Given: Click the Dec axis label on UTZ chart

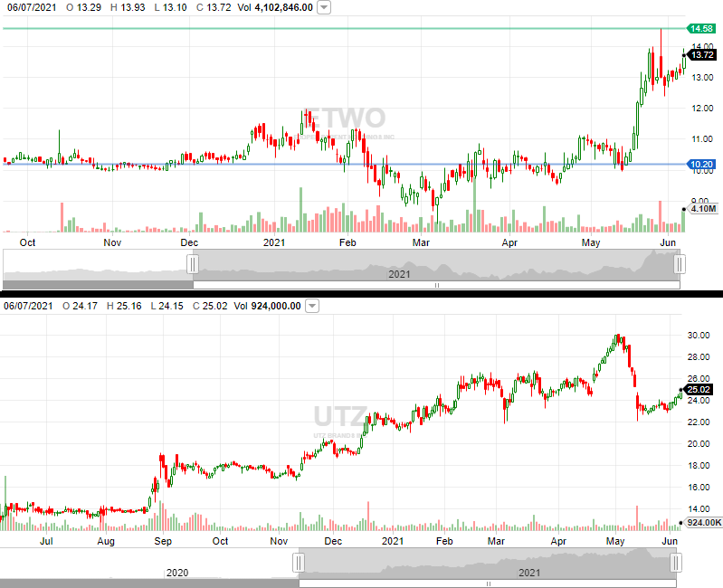Looking at the screenshot, I should point(333,541).
